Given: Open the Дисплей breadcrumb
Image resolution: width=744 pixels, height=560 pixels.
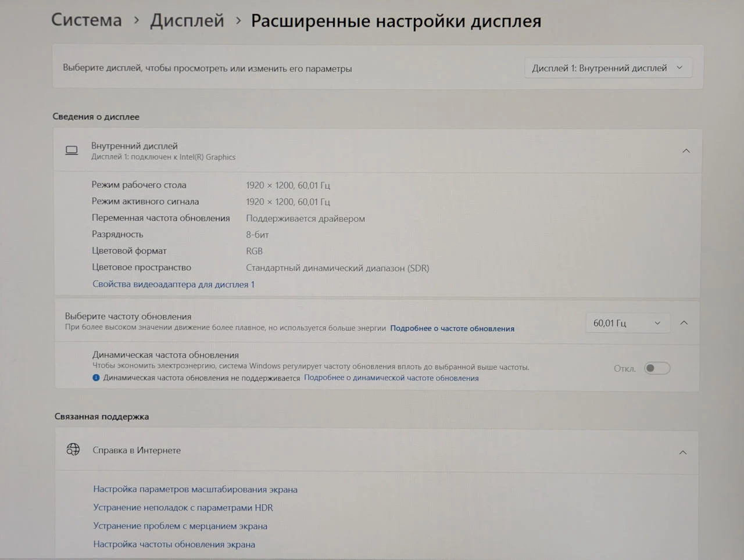Looking at the screenshot, I should (187, 20).
